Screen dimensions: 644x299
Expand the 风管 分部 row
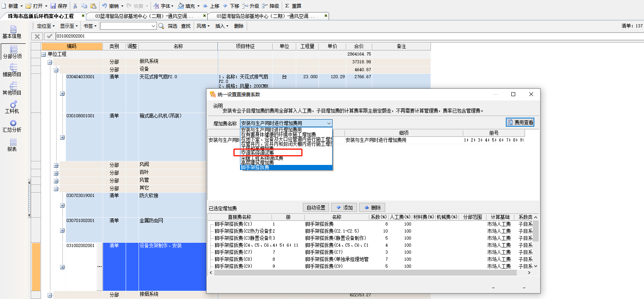[56, 181]
